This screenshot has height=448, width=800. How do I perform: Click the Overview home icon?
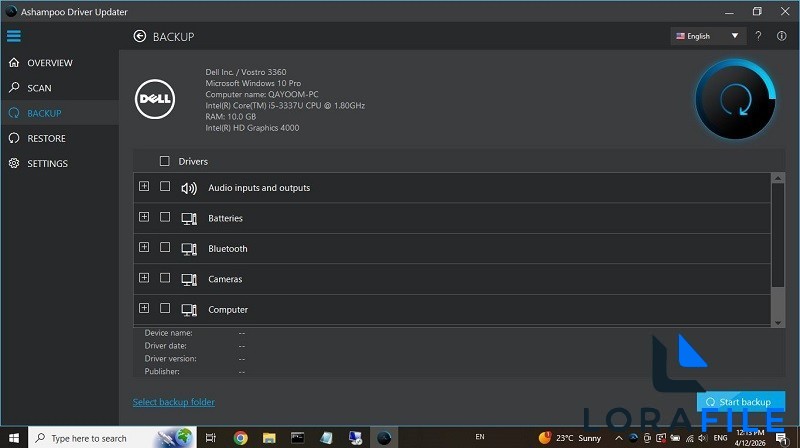[14, 62]
